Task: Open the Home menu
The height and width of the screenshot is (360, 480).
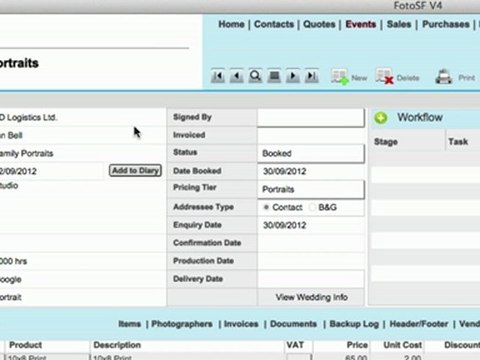Action: coord(231,24)
